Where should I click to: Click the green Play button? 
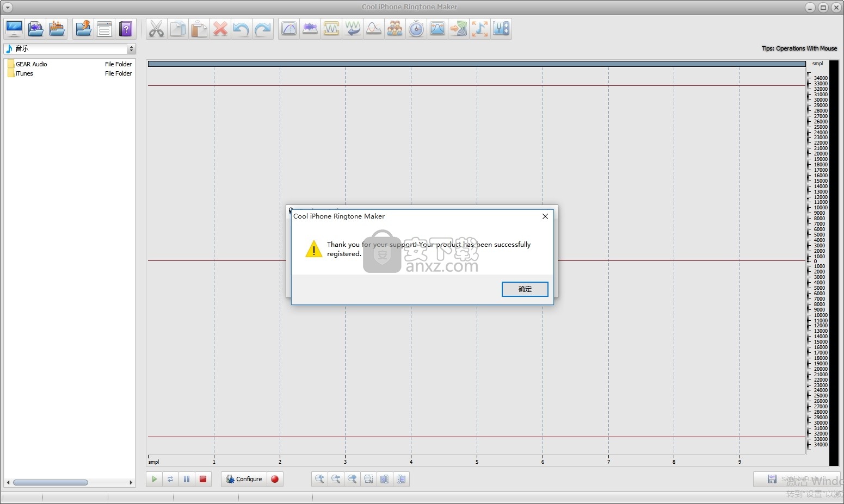click(154, 479)
